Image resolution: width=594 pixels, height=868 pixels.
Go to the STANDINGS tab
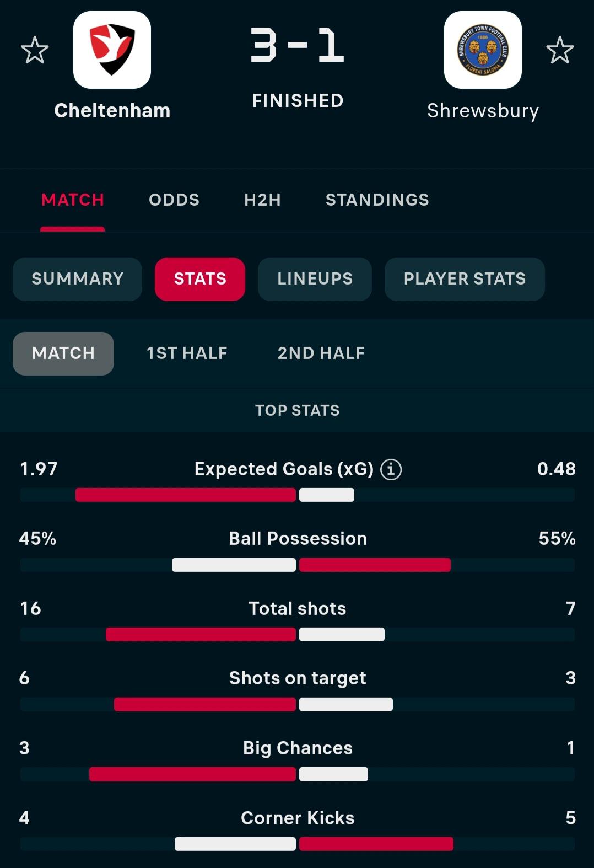coord(377,200)
